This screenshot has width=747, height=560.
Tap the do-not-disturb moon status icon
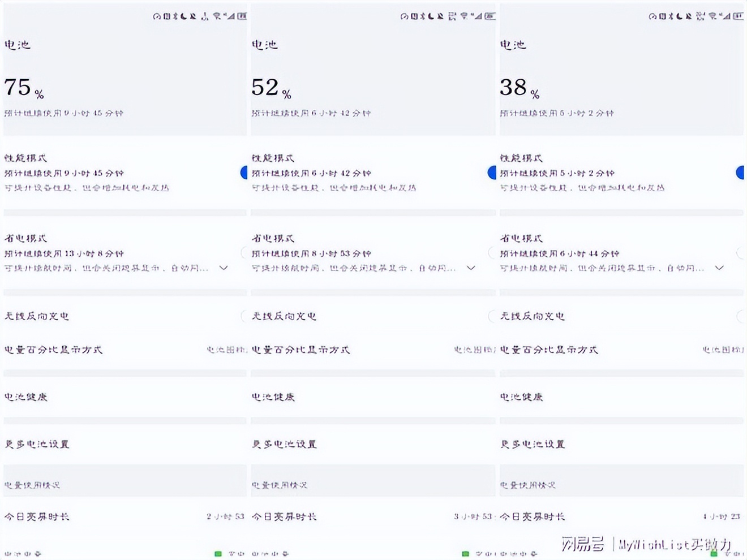click(183, 17)
